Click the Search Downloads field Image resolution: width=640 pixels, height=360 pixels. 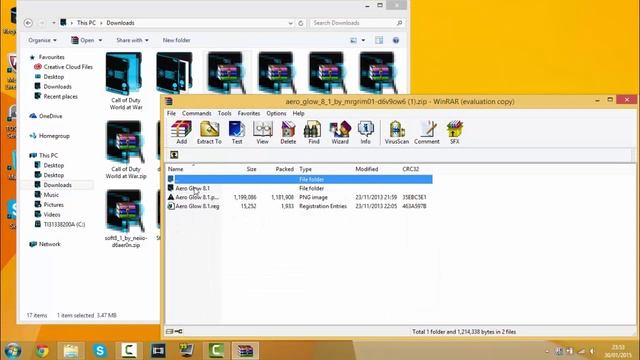(x=357, y=23)
